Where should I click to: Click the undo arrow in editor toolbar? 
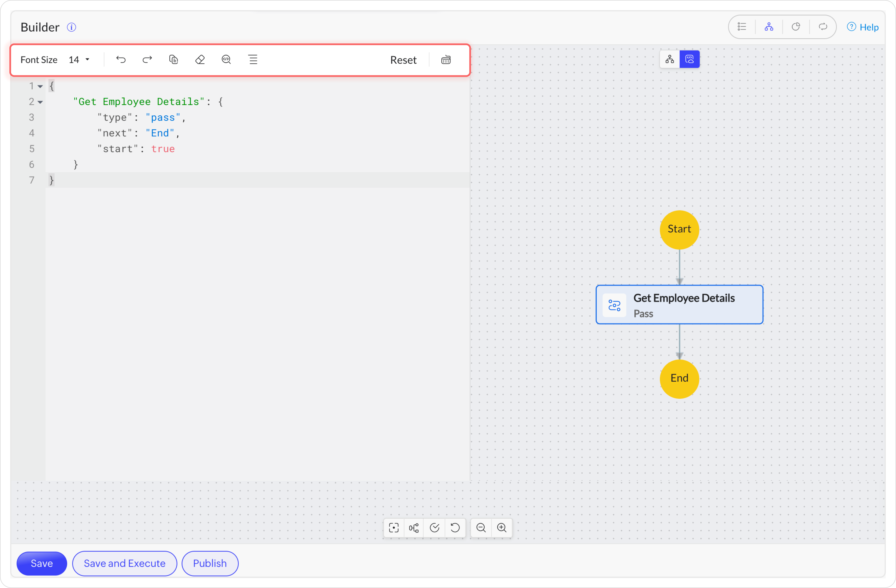coord(121,59)
